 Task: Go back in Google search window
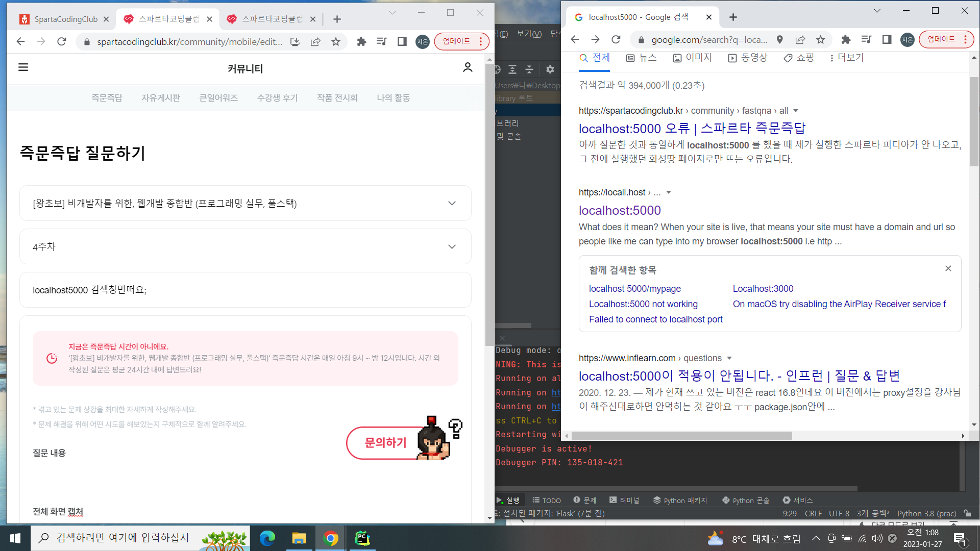pyautogui.click(x=575, y=40)
